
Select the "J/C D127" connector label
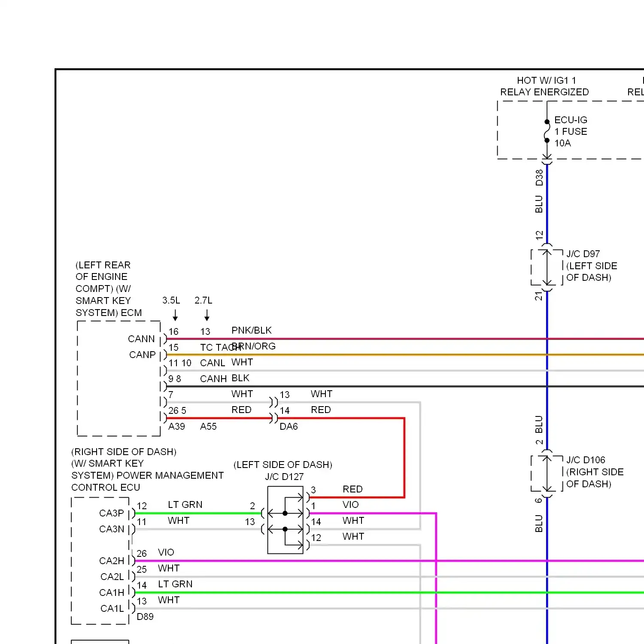click(284, 477)
